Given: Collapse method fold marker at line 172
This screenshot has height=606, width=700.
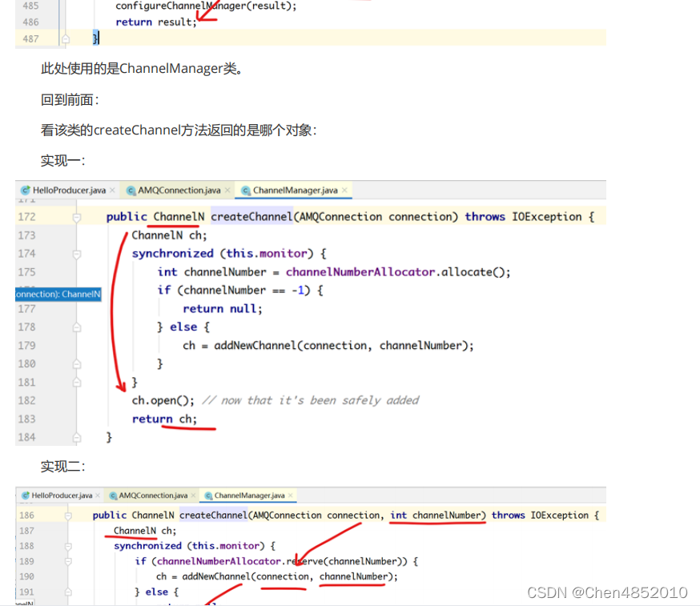Looking at the screenshot, I should pyautogui.click(x=77, y=217).
